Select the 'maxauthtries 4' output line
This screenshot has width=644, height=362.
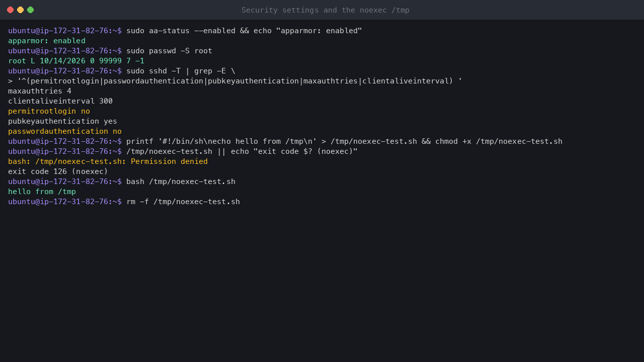40,91
